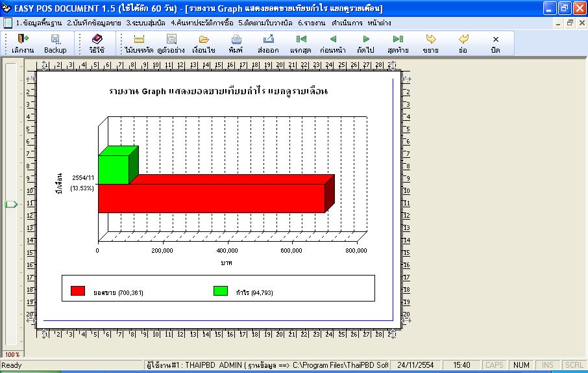The width and height of the screenshot is (588, 373).
Task: Click the 800,000 axis value
Action: coord(356,251)
